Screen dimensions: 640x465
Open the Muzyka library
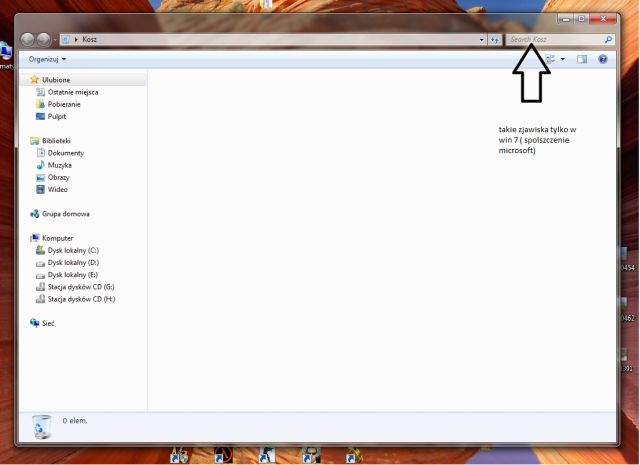pyautogui.click(x=60, y=165)
